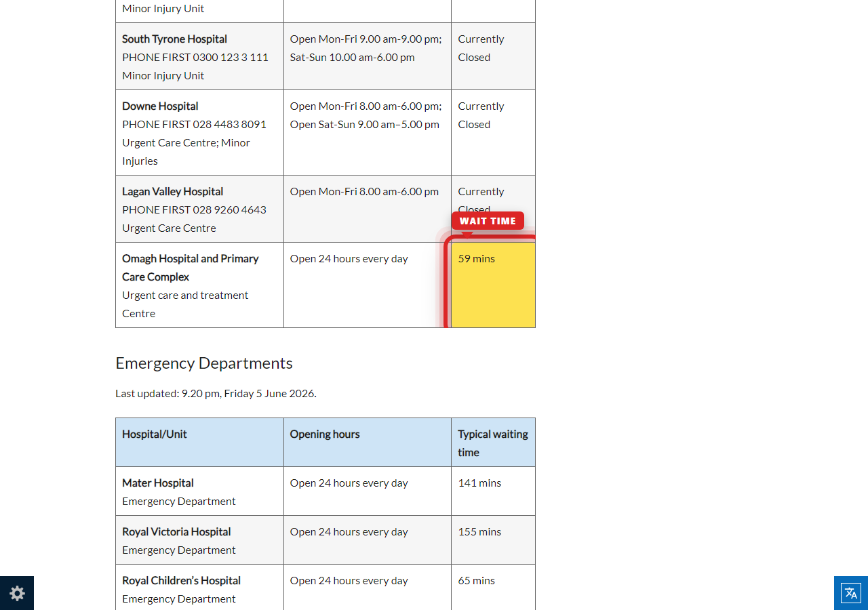Select PHONE FIRST 028 9260 4643
Viewport: 868px width, 610px height.
pyautogui.click(x=194, y=210)
